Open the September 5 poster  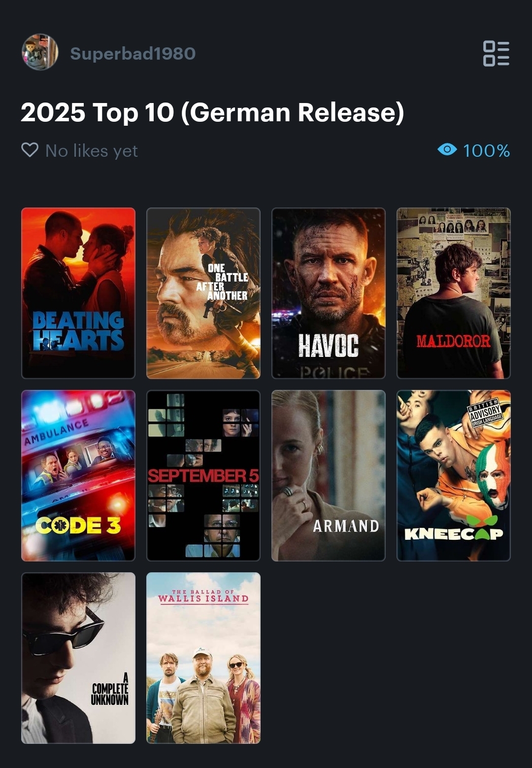[x=203, y=476]
